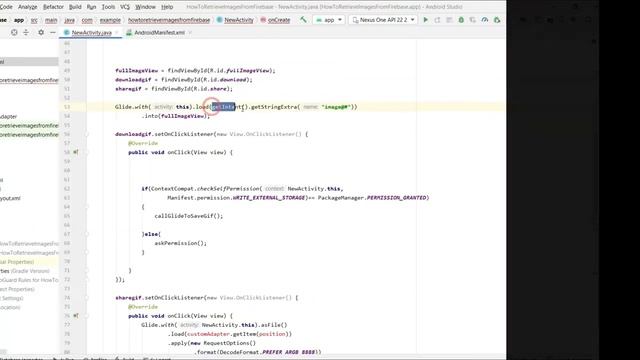Viewport: 640px width, 360px height.
Task: Click the main breadcrumb
Action: [x=51, y=20]
